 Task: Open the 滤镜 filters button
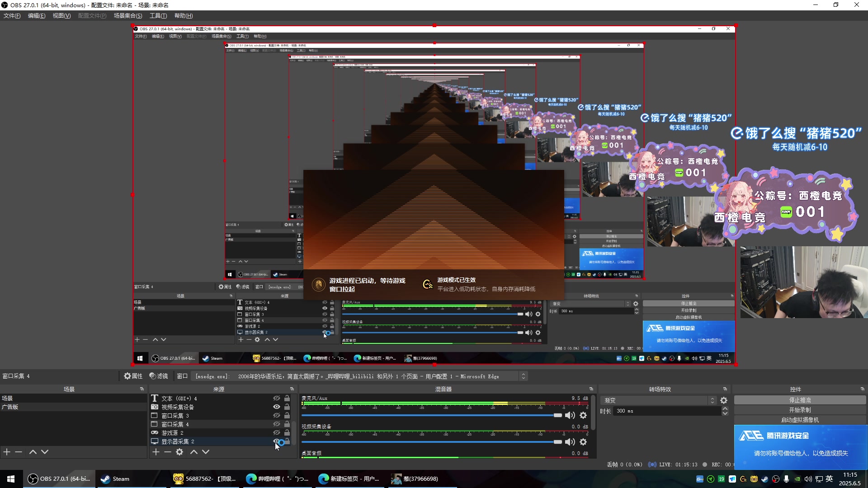159,376
